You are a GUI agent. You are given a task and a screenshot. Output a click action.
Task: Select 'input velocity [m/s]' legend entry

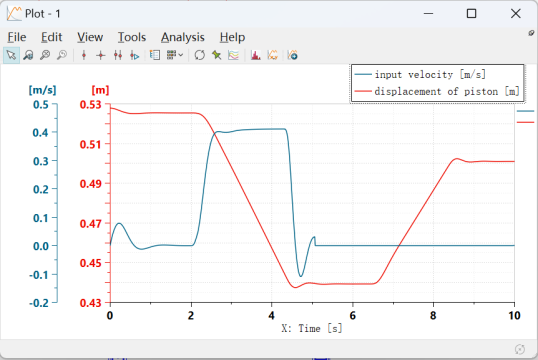coord(421,74)
